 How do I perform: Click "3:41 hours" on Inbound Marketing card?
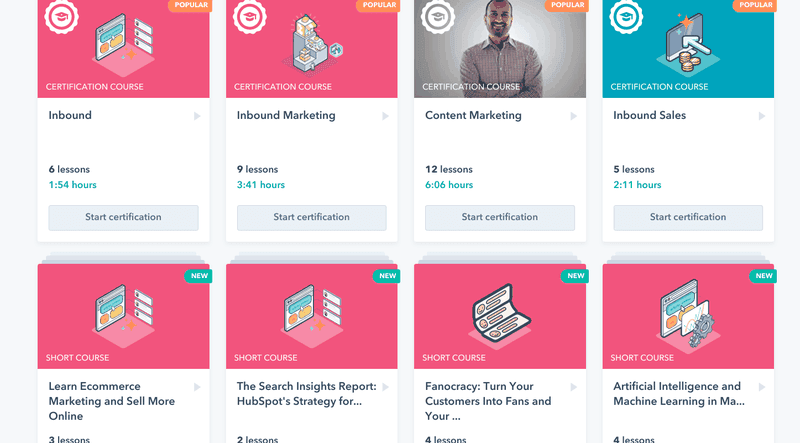261,185
